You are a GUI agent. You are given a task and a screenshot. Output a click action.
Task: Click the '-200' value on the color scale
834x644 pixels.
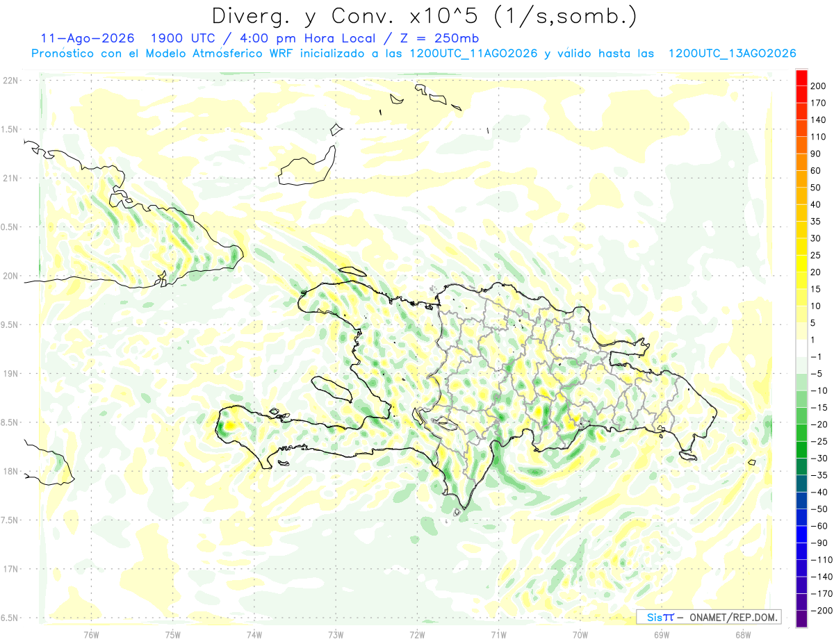click(820, 611)
